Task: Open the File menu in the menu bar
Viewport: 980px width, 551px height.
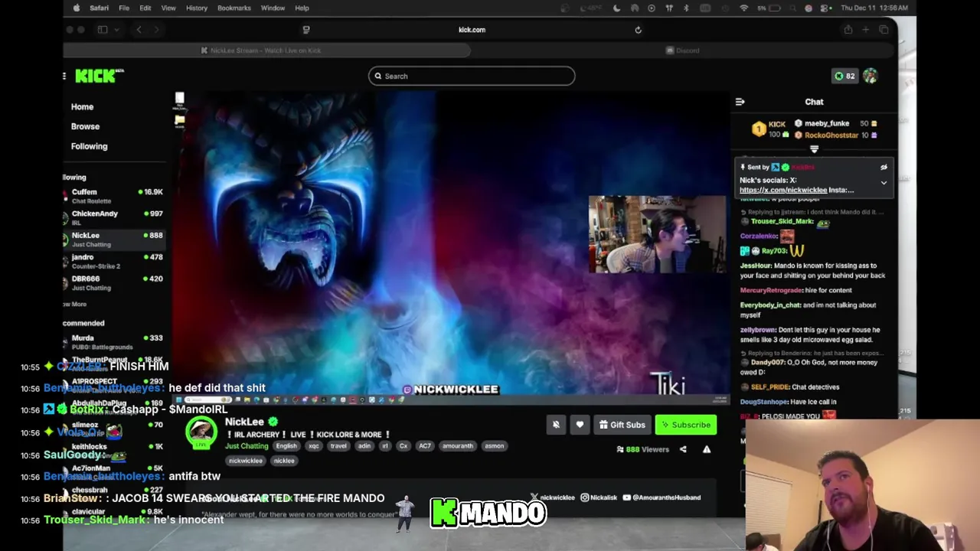Action: coord(124,8)
